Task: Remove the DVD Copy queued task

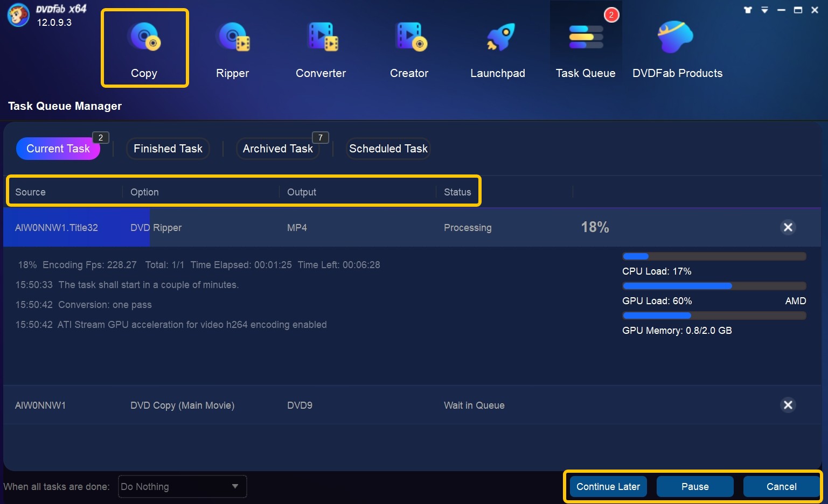Action: 788,405
